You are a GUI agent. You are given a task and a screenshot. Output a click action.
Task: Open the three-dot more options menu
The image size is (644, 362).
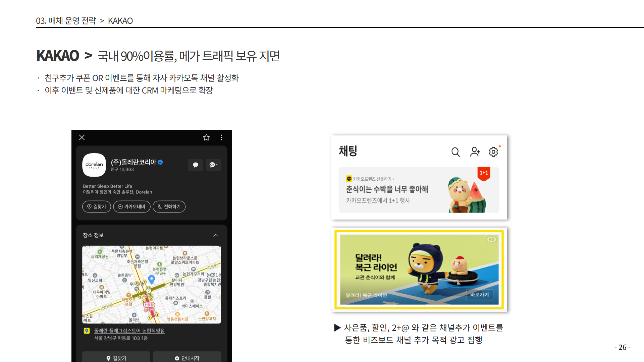pos(221,137)
